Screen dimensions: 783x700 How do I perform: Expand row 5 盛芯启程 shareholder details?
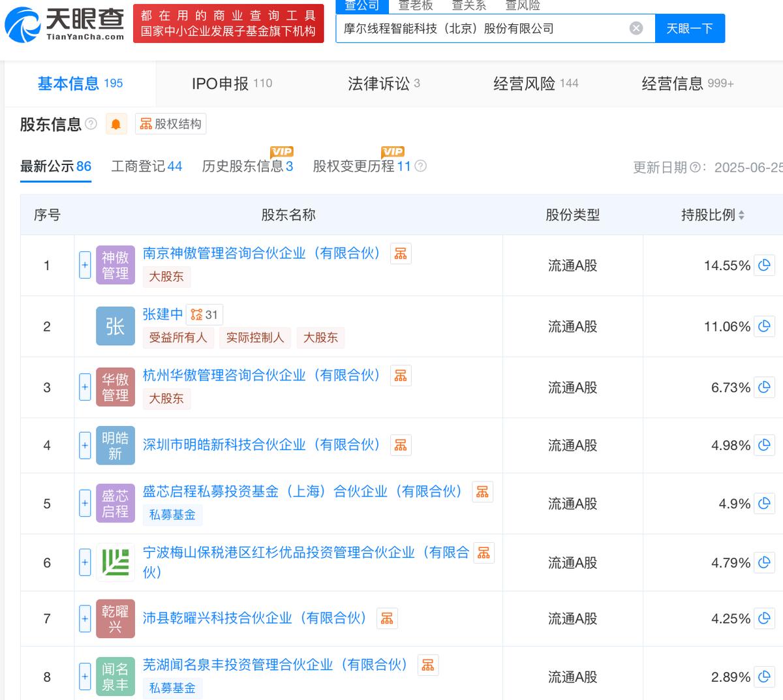(x=85, y=504)
